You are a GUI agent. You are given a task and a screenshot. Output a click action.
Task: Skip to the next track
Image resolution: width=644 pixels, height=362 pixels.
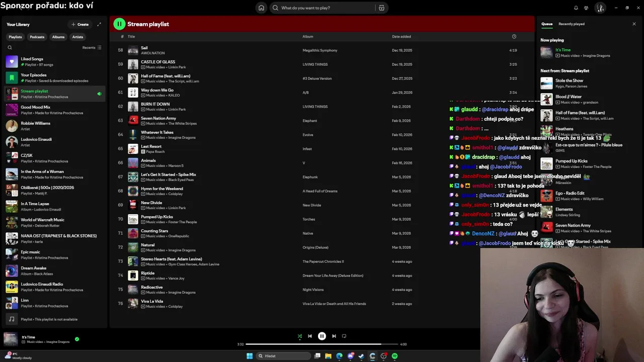[334, 336]
